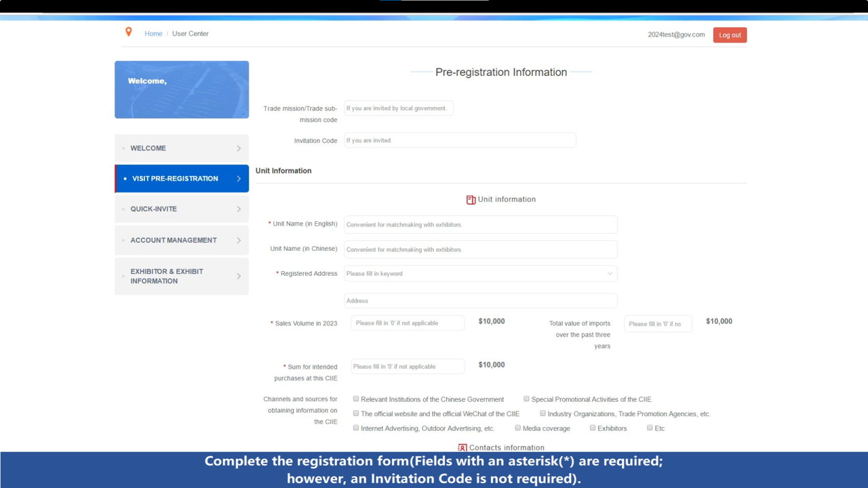Screen dimensions: 868x488
Task: Check Relevant Institutions of the Chinese Government
Action: point(356,399)
